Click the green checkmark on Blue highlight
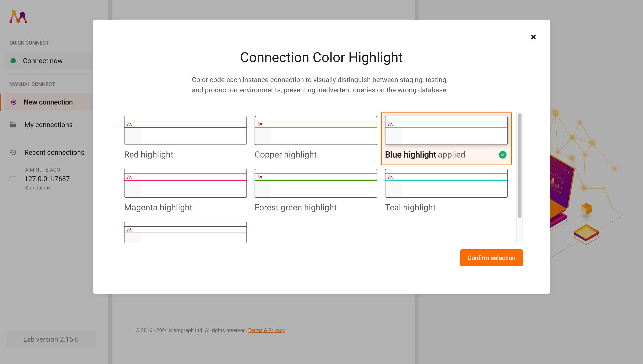Image resolution: width=643 pixels, height=364 pixels. coord(503,155)
